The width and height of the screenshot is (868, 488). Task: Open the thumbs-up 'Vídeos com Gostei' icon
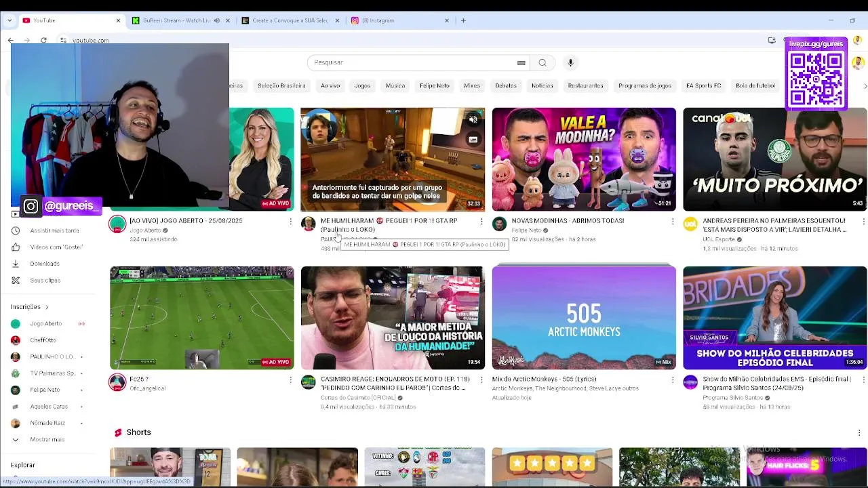(x=16, y=247)
